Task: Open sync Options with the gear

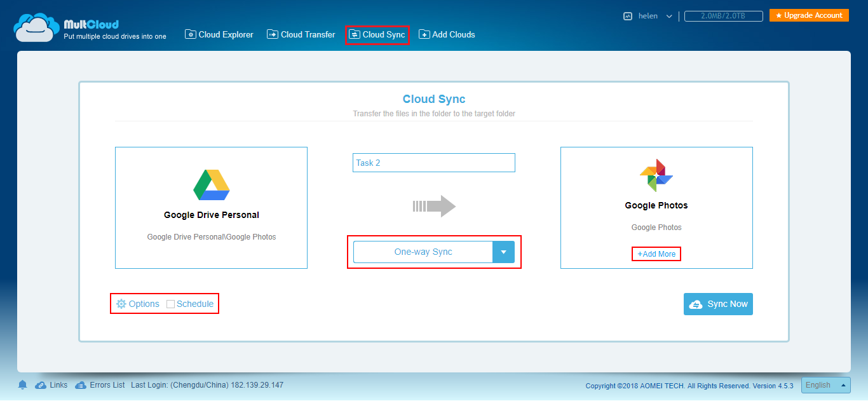Action: (137, 304)
